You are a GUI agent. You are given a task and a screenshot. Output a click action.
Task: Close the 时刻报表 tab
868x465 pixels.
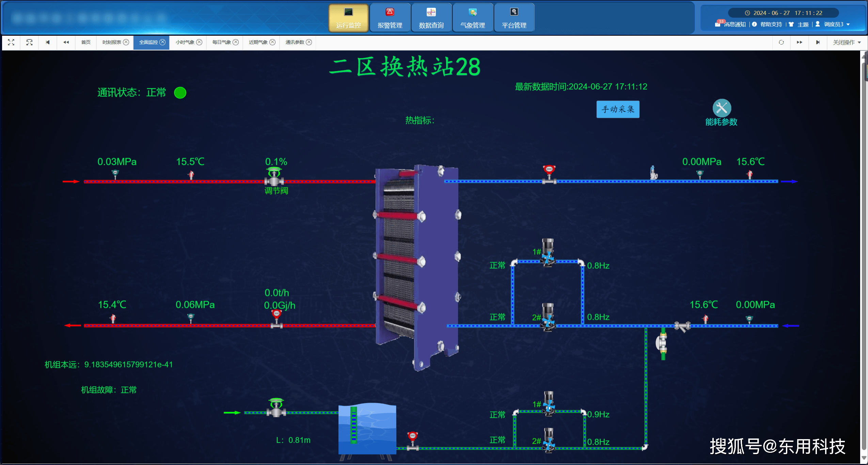click(126, 42)
